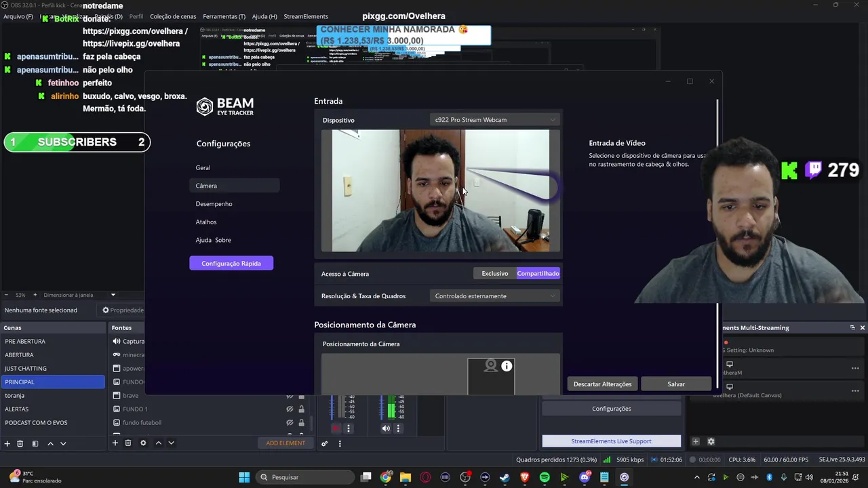Move source down in Fontes panel
Image resolution: width=868 pixels, height=488 pixels.
171,443
